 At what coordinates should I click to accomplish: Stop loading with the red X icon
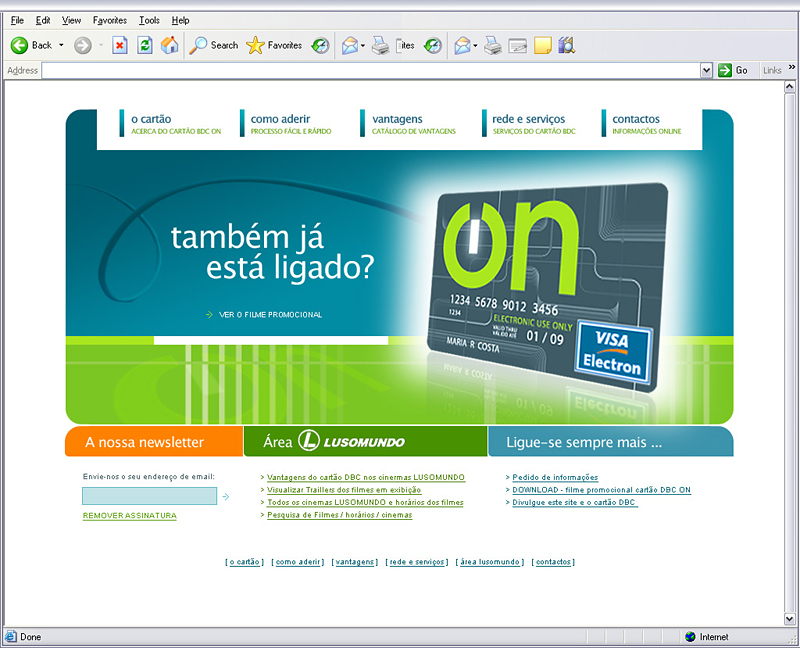120,45
